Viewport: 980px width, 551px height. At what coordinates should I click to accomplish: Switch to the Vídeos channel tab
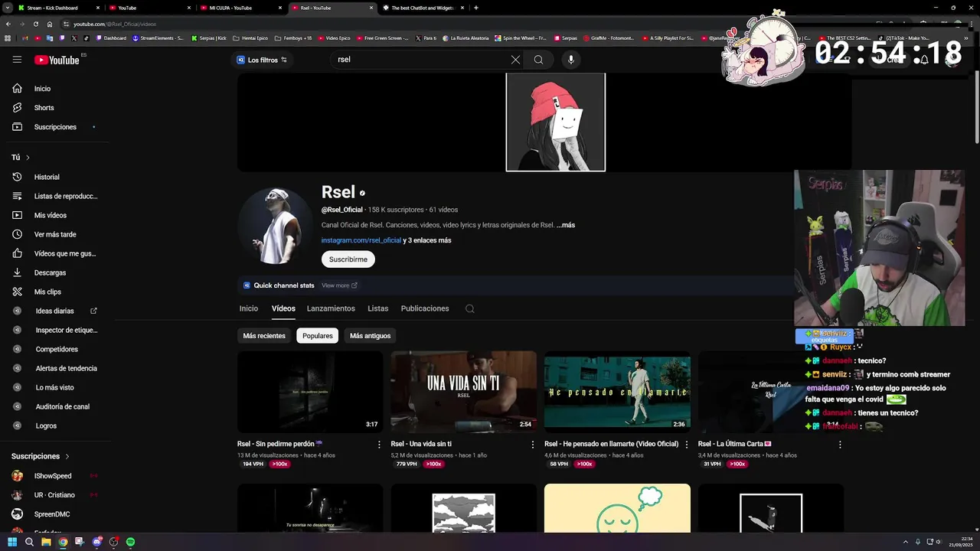pos(283,308)
